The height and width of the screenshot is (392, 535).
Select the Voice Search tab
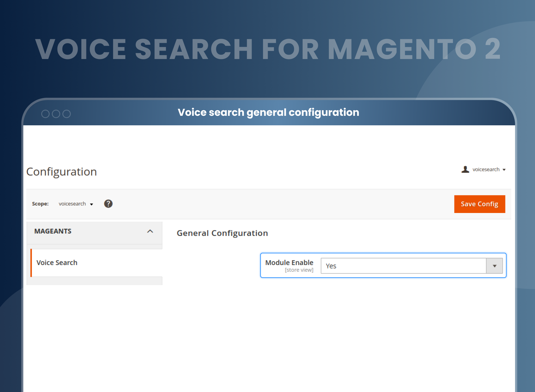(96, 263)
